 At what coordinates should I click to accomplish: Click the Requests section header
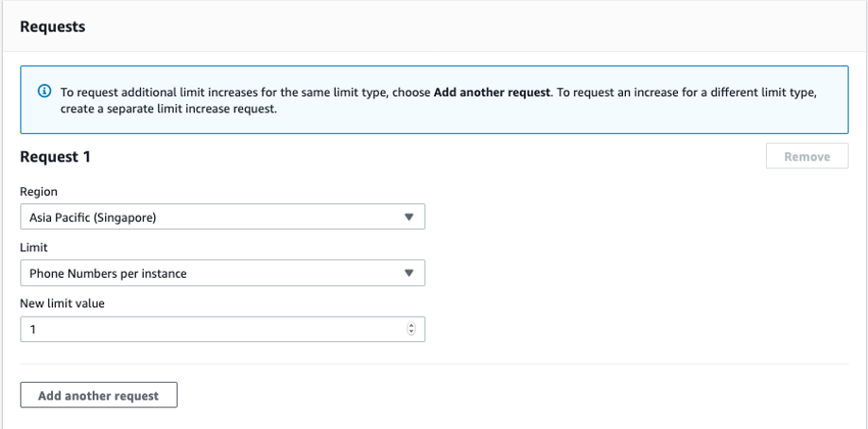[x=53, y=26]
